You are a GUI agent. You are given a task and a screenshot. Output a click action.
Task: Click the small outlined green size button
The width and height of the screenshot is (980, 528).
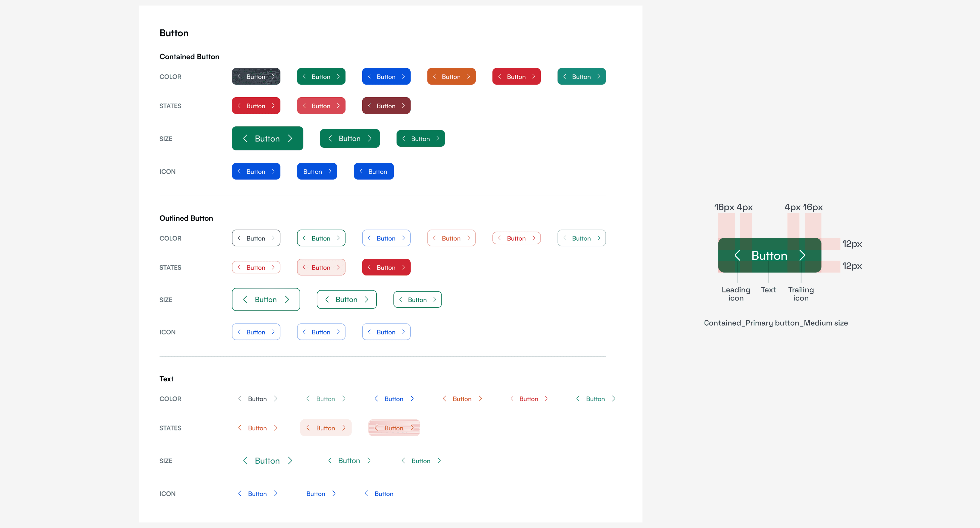pyautogui.click(x=417, y=300)
